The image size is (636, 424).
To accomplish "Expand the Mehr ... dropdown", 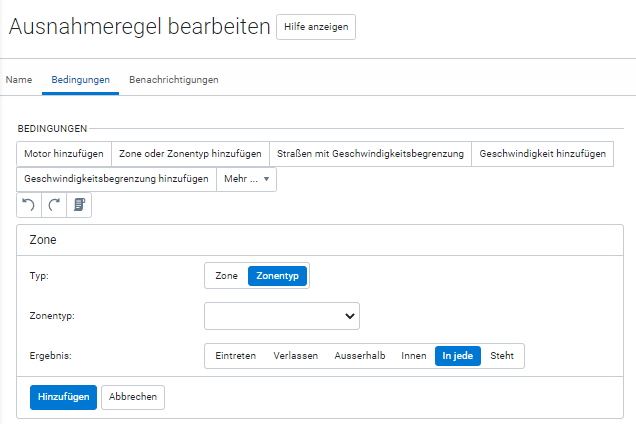I will 246,179.
